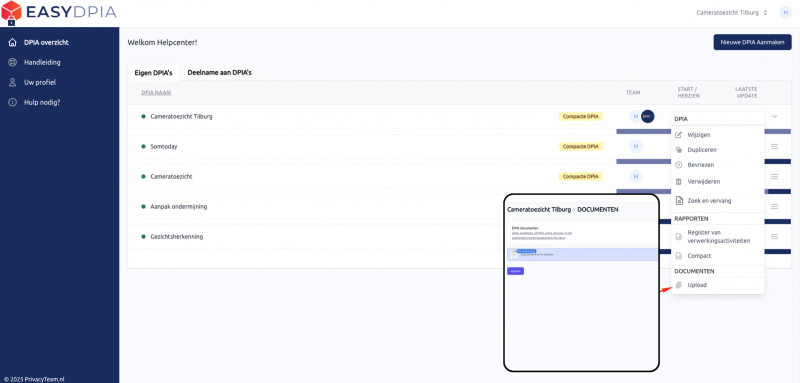
Task: Open the Handleiding lifebuoy icon
Action: pos(13,63)
